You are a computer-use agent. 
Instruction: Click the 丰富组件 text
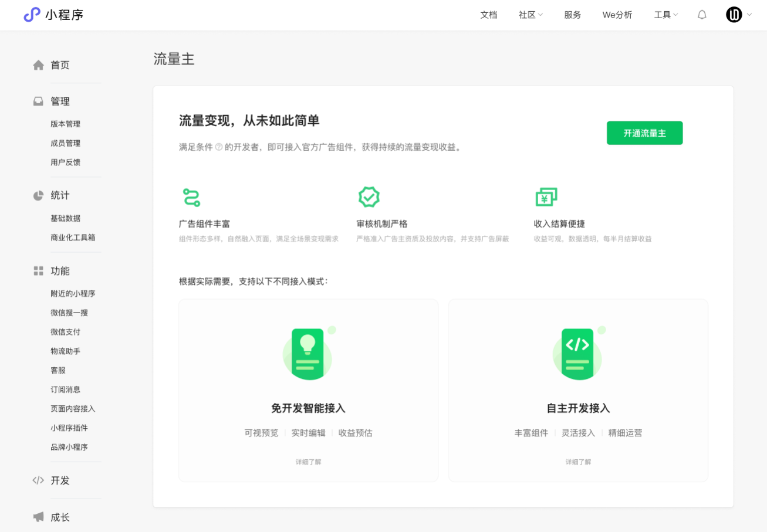pyautogui.click(x=531, y=433)
